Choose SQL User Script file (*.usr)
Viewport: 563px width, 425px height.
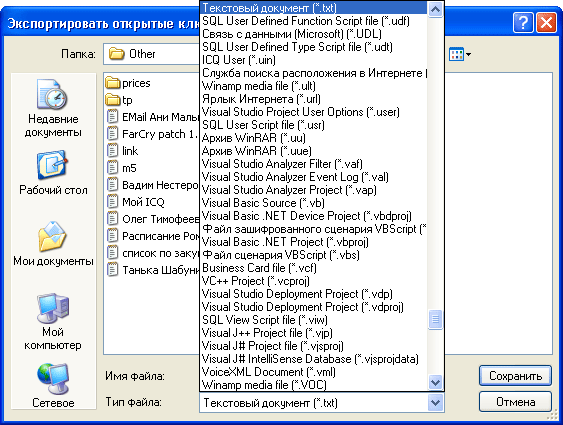[x=313, y=125]
